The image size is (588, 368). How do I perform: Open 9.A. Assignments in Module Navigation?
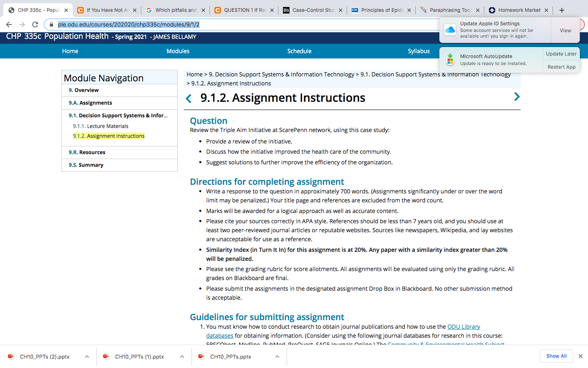pos(90,103)
